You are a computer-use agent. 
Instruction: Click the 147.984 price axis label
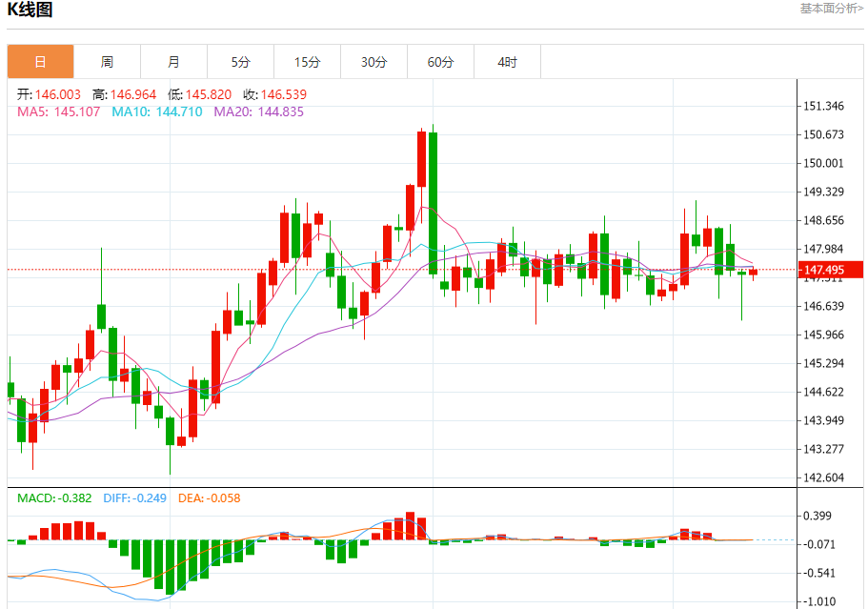[x=824, y=249]
